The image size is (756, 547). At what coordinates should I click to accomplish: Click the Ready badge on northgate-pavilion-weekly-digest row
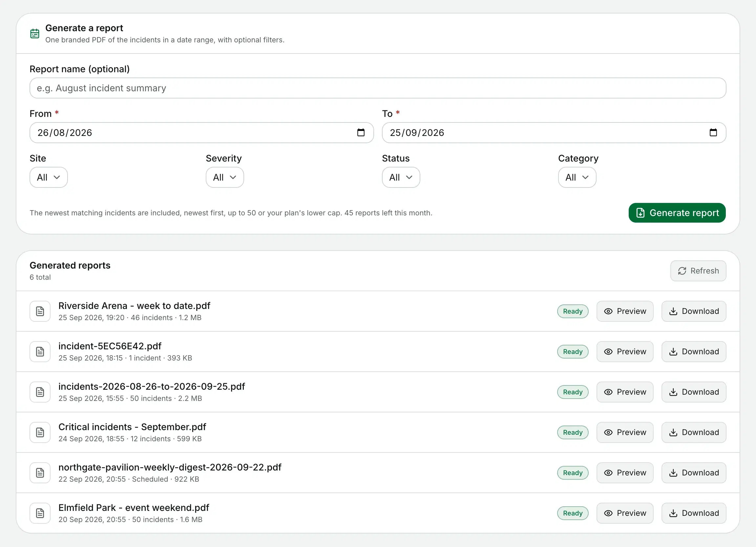tap(573, 472)
